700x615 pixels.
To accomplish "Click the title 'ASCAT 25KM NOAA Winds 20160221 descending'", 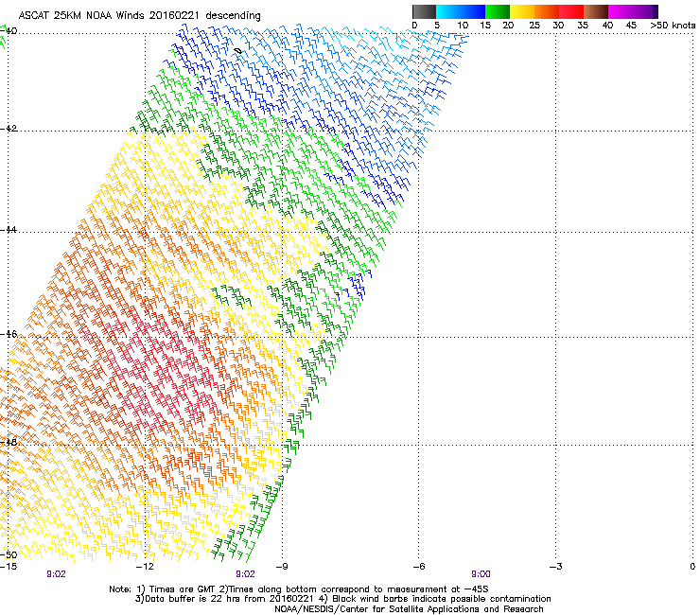I will click(140, 15).
